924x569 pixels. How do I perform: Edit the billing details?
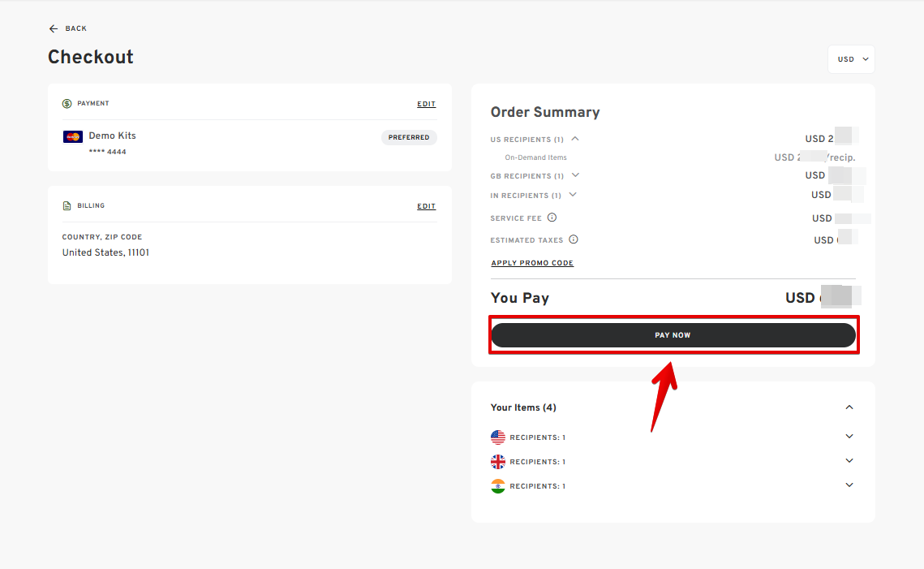pyautogui.click(x=426, y=206)
